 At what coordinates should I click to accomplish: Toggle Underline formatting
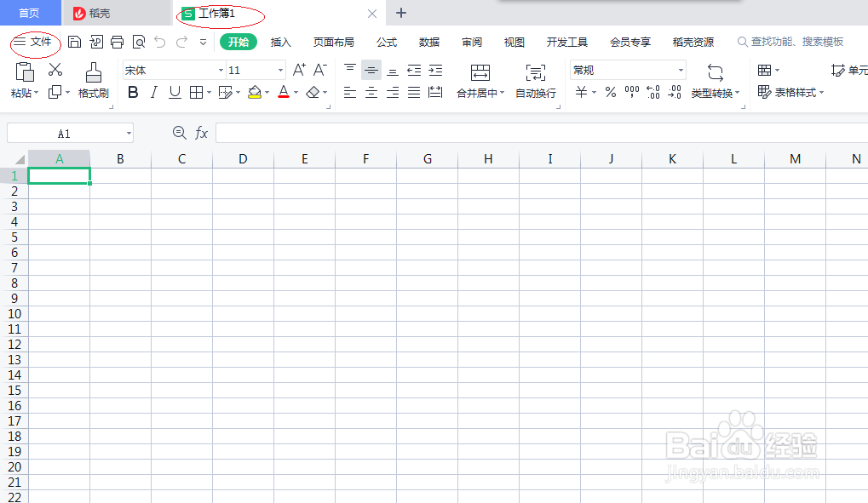pos(175,93)
